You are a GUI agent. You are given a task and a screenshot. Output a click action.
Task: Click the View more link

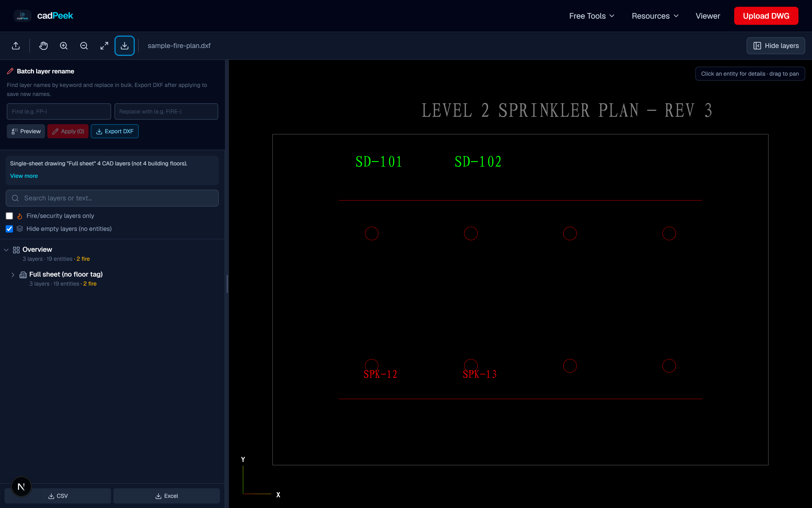24,176
